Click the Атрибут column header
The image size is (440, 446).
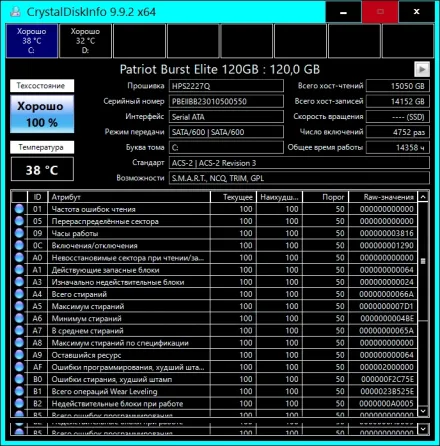(129, 197)
